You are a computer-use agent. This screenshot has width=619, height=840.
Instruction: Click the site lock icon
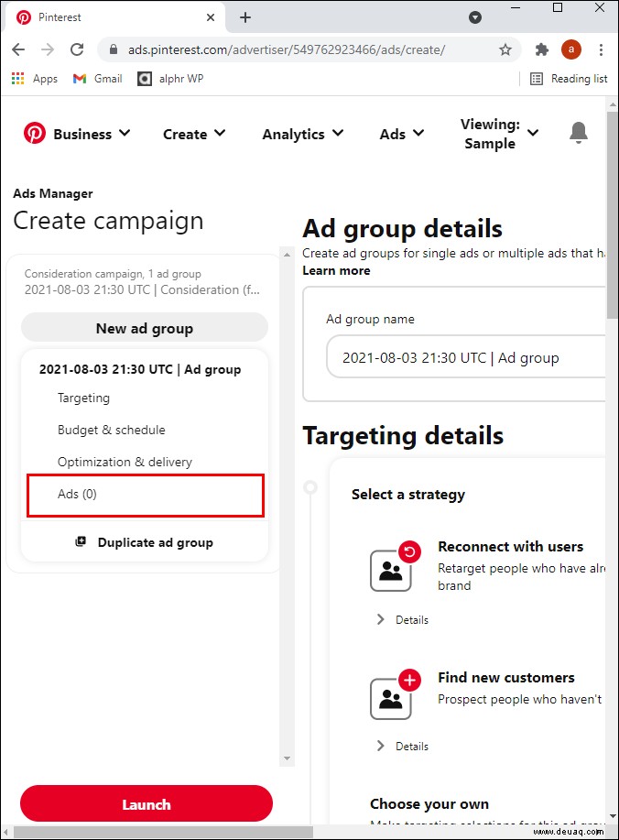coord(113,49)
